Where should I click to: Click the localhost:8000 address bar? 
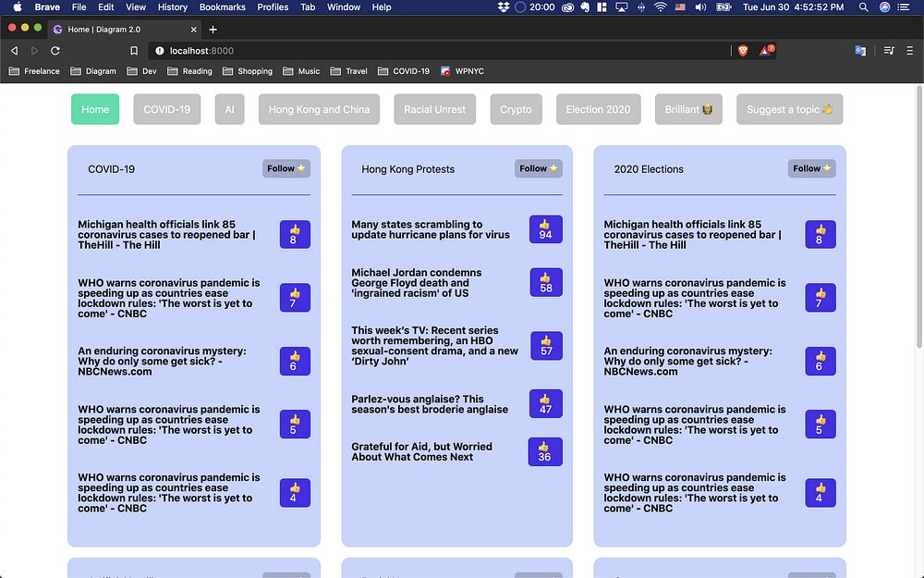[x=439, y=51]
